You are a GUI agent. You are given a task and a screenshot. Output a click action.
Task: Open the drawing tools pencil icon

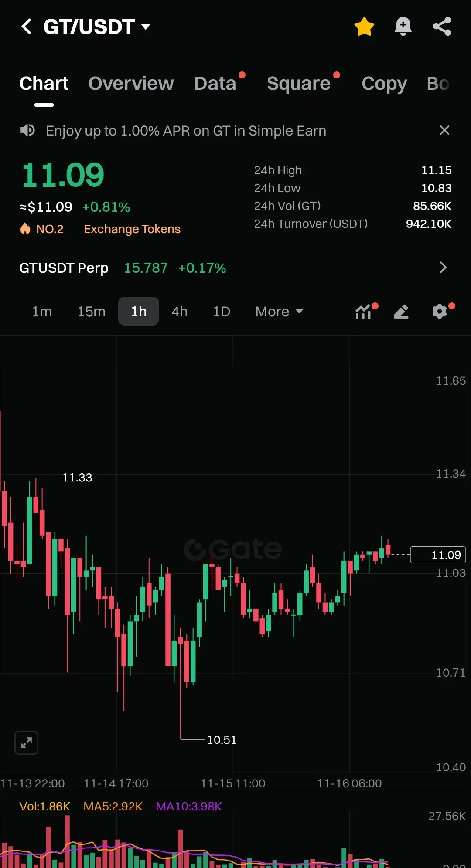pyautogui.click(x=401, y=311)
